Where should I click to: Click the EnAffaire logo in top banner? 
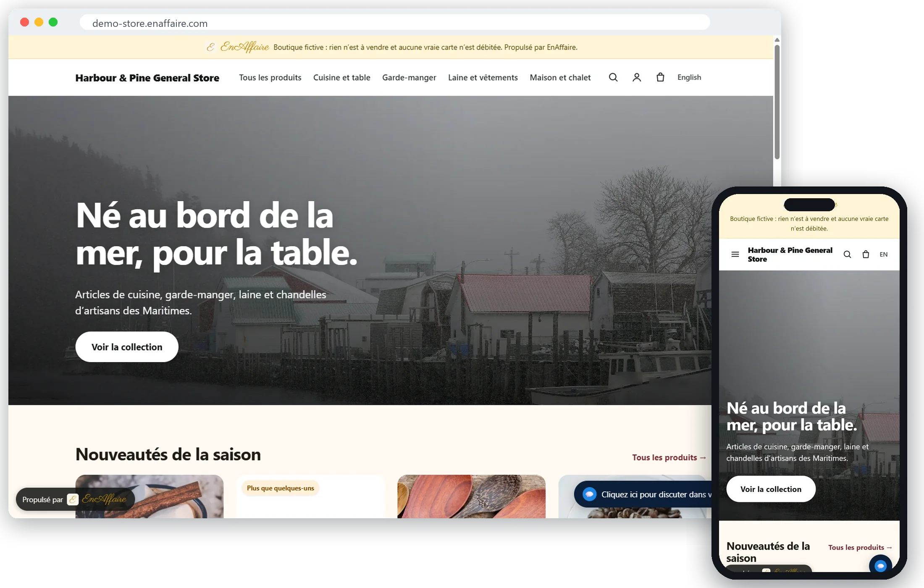[x=238, y=47]
